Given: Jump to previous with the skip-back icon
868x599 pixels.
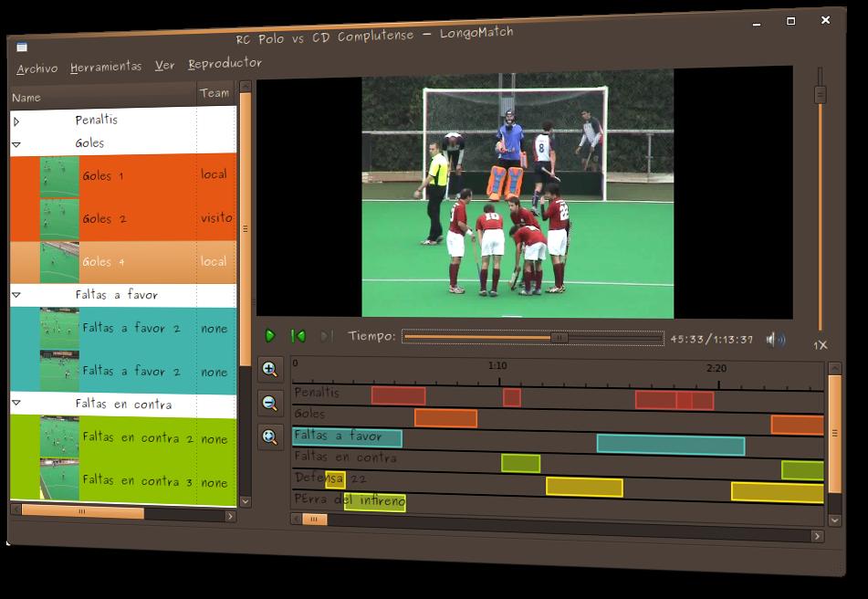Looking at the screenshot, I should pyautogui.click(x=298, y=336).
